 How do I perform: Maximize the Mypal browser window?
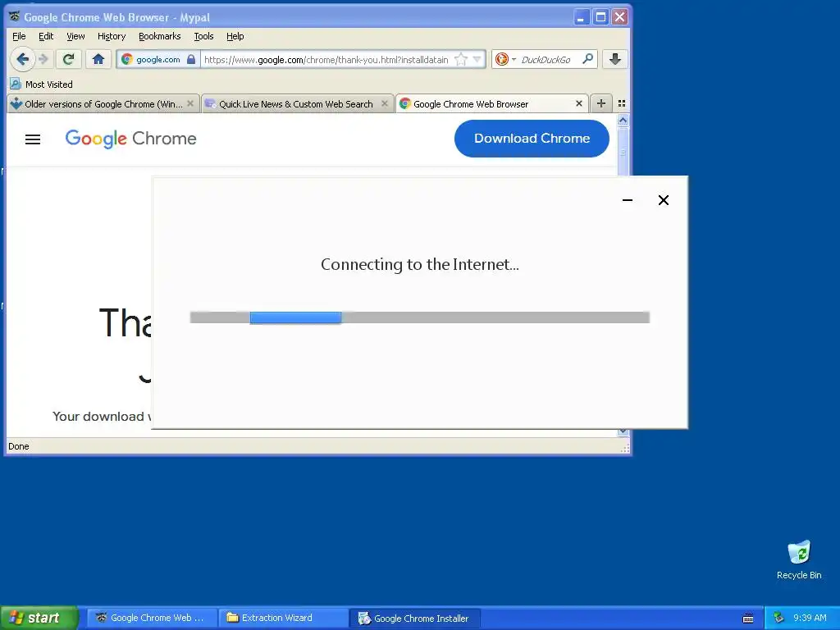(x=600, y=17)
